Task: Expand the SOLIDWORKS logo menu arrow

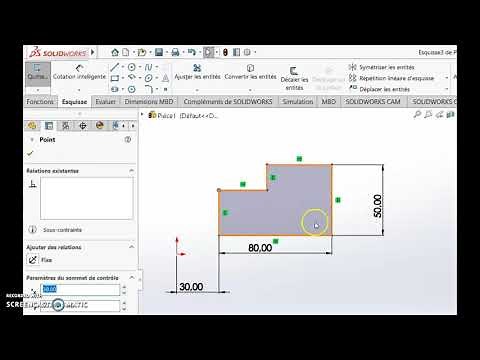Action: [92, 52]
